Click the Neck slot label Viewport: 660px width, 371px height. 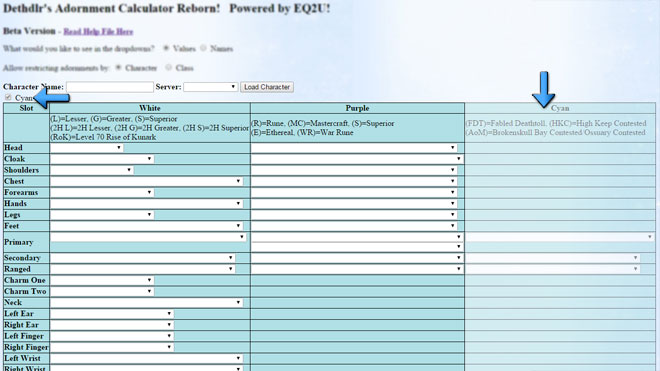click(x=13, y=302)
